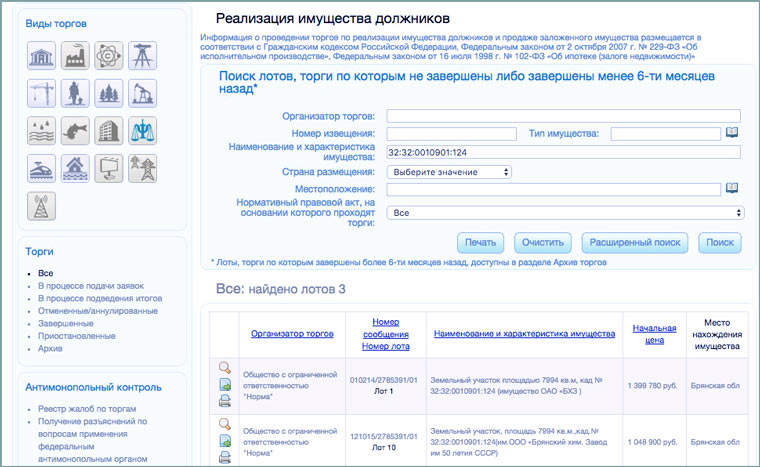Image resolution: width=760 pixels, height=467 pixels.
Task: Click the printer icon for Лот 1
Action: (224, 400)
